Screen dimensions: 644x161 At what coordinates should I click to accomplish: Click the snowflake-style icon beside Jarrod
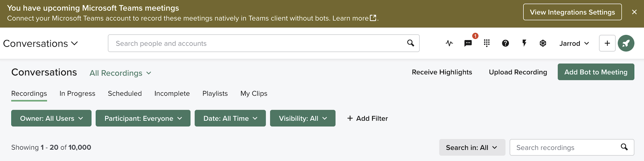pos(543,43)
